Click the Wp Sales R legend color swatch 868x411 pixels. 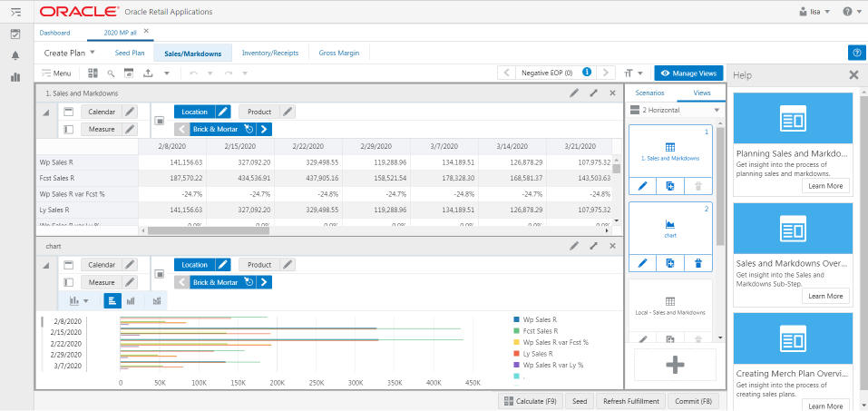(x=517, y=320)
